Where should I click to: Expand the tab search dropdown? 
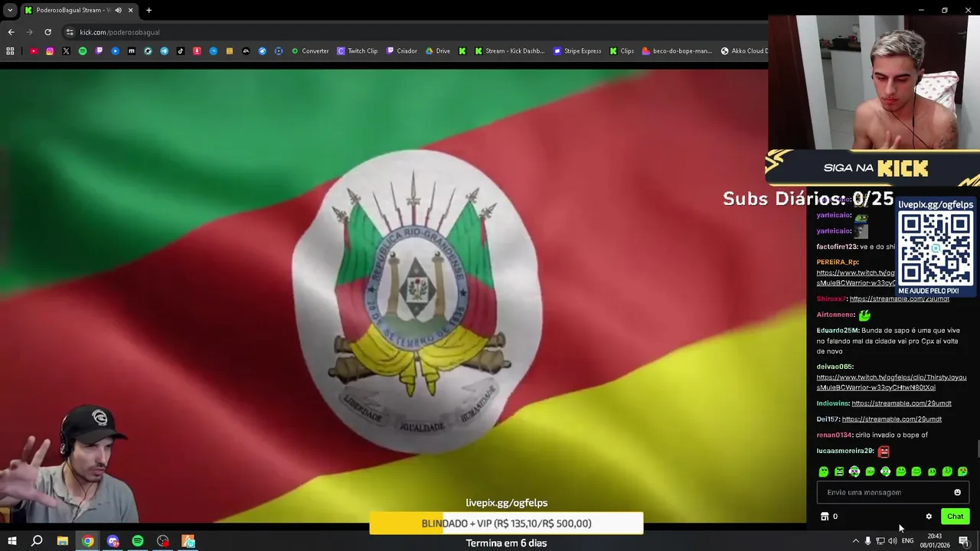click(x=9, y=10)
